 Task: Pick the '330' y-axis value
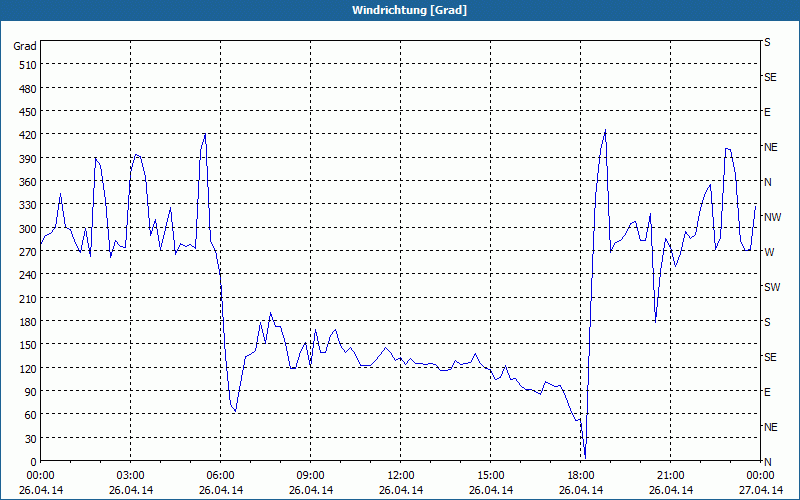pyautogui.click(x=28, y=205)
